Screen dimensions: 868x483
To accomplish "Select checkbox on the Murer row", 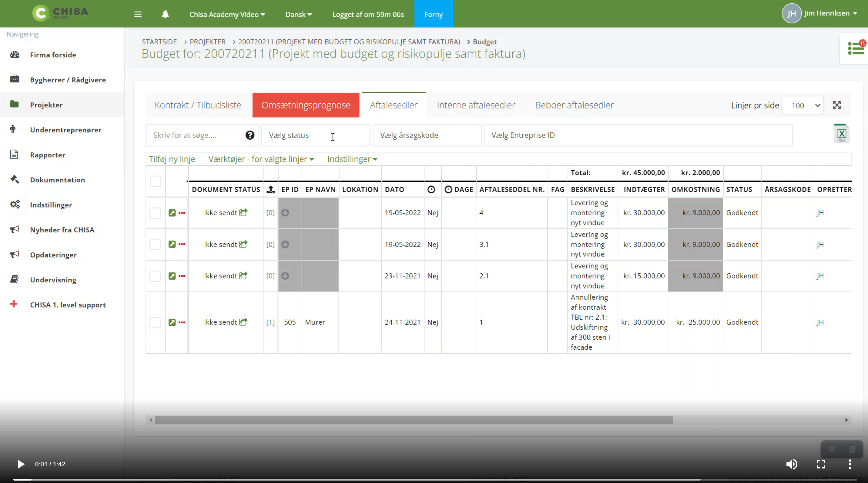I will [x=155, y=322].
